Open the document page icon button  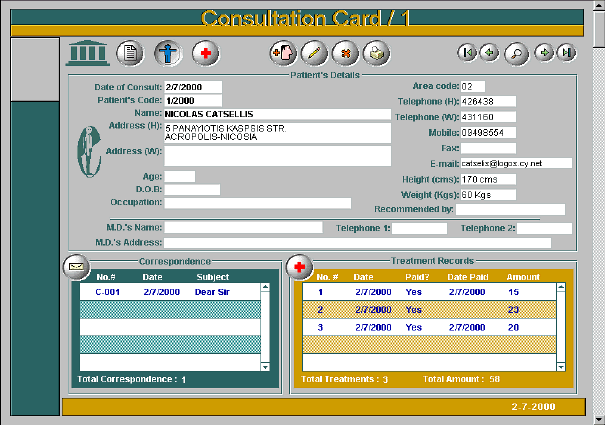pos(130,53)
